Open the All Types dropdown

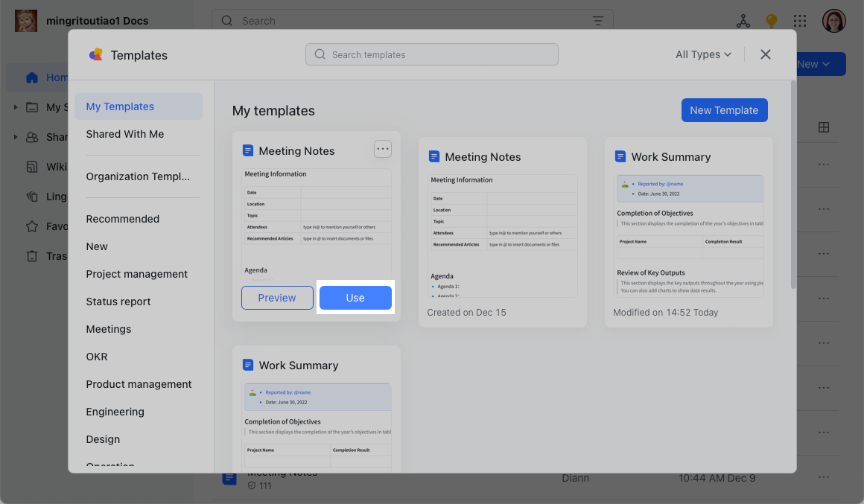tap(703, 54)
